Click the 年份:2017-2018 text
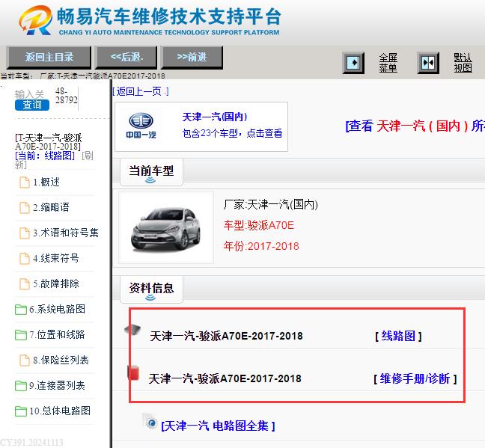 coord(261,246)
